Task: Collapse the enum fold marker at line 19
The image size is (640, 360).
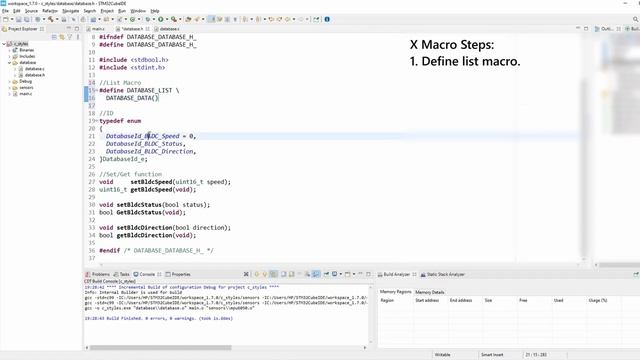Action: click(96, 121)
